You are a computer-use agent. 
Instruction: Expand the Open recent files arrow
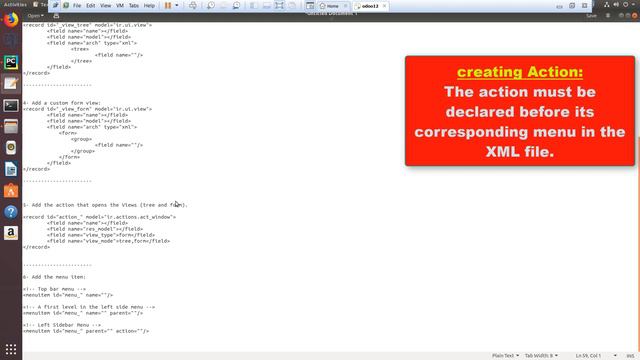click(x=42, y=16)
